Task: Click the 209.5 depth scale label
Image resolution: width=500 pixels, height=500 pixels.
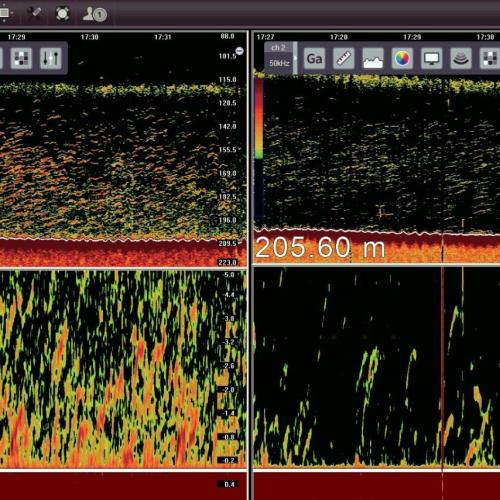Action: coord(227,244)
